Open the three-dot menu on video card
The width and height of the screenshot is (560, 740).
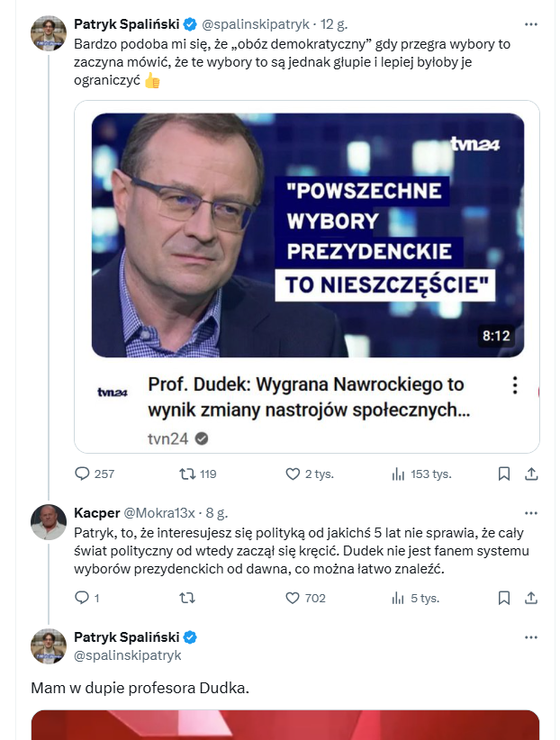click(x=515, y=385)
